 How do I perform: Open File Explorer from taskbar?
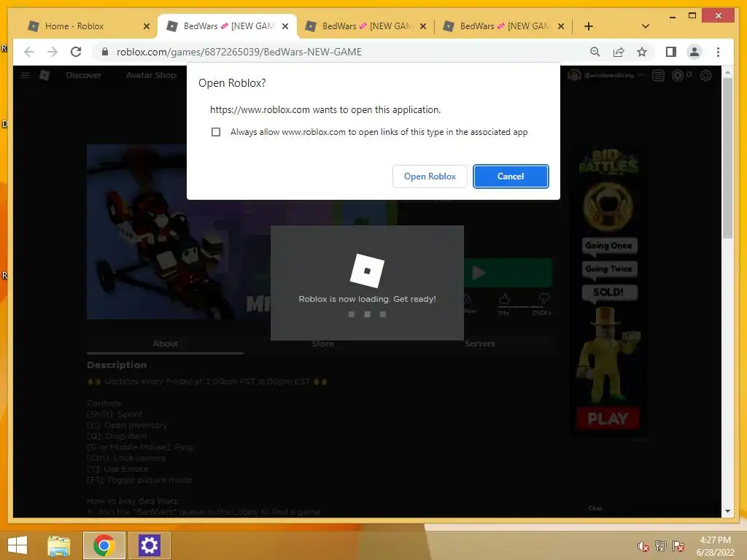pyautogui.click(x=59, y=545)
